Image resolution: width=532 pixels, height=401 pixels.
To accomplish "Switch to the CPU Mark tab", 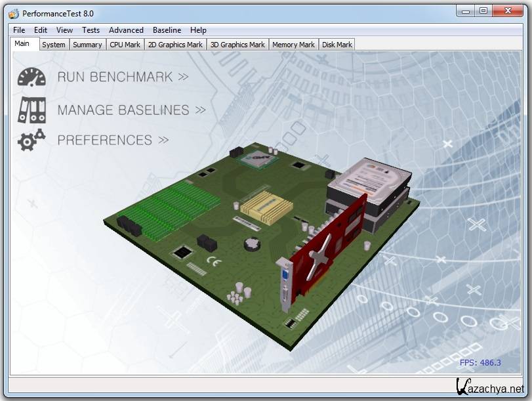I will 125,45.
